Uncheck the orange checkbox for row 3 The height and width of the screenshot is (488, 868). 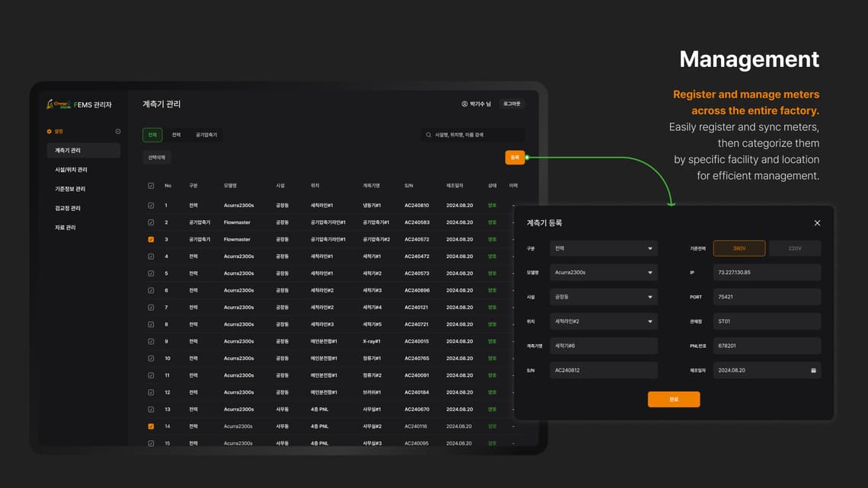point(151,240)
